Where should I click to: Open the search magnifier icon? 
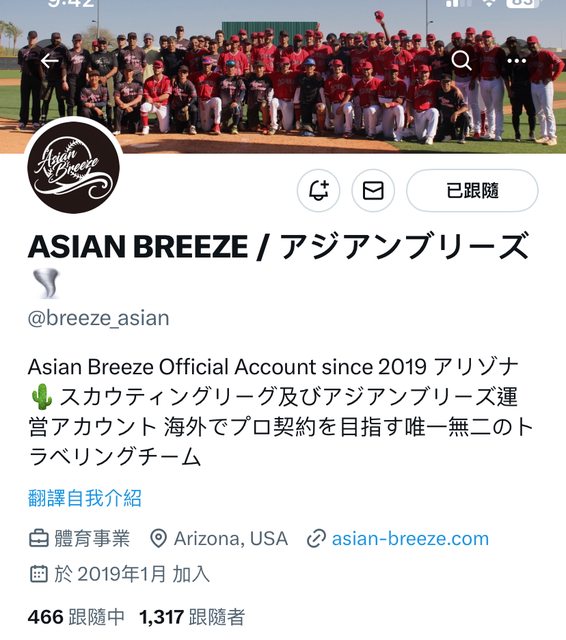[462, 61]
